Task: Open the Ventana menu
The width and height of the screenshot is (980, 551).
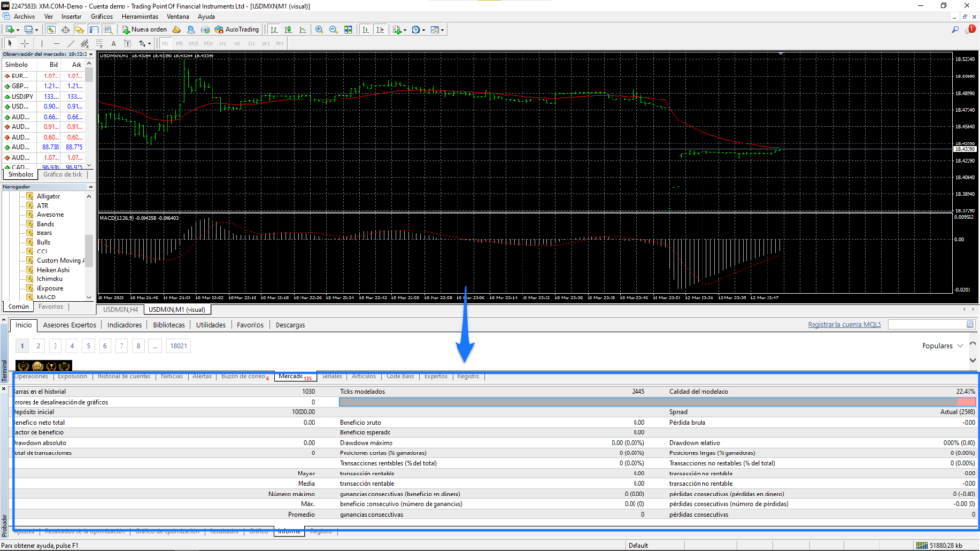Action: pos(177,17)
